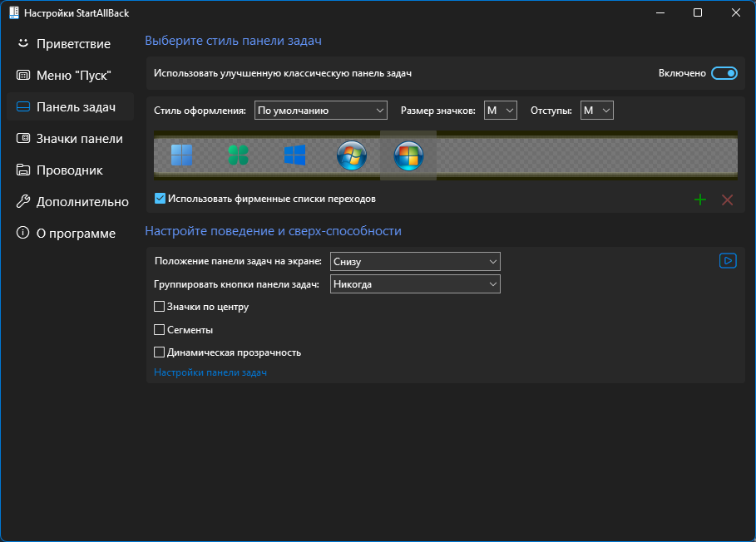Image resolution: width=756 pixels, height=542 pixels.
Task: Minimize the StartAllBack settings window
Action: tap(660, 13)
